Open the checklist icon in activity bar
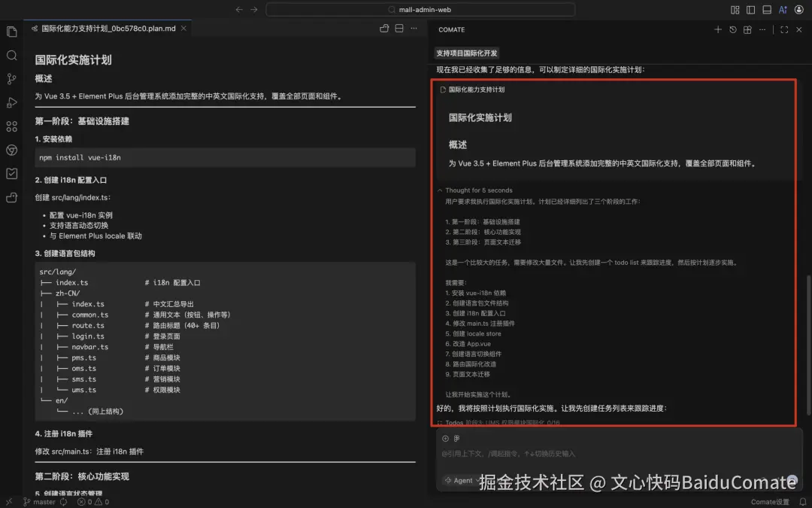The height and width of the screenshot is (508, 812). 11,174
